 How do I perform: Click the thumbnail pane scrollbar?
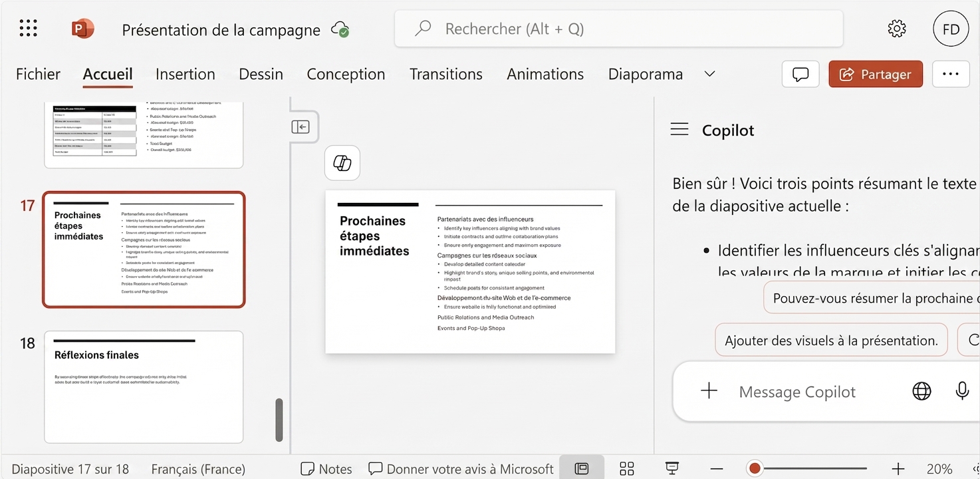coord(279,420)
